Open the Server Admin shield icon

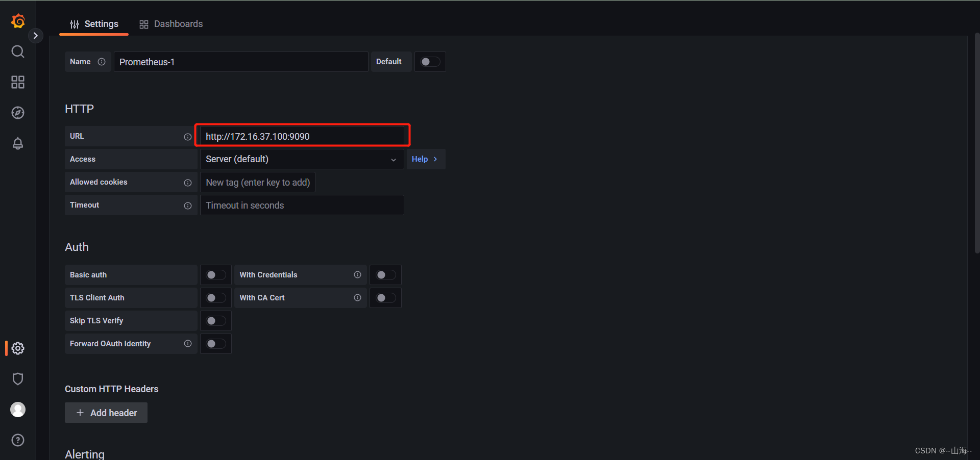point(18,379)
